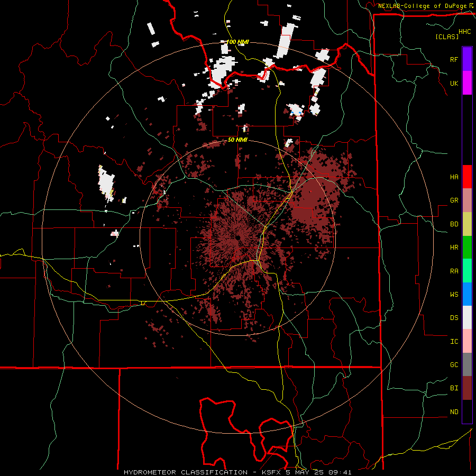
Task: Click the WS legend label
Action: click(454, 294)
